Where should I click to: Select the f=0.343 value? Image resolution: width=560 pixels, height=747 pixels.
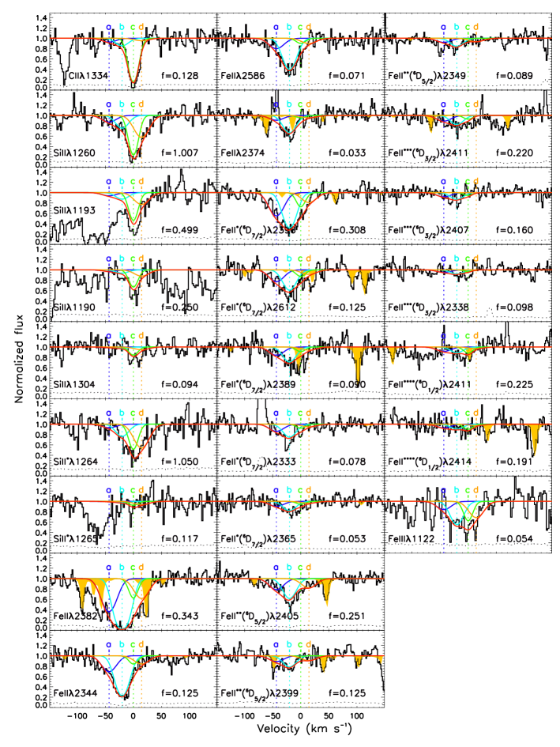pyautogui.click(x=180, y=616)
